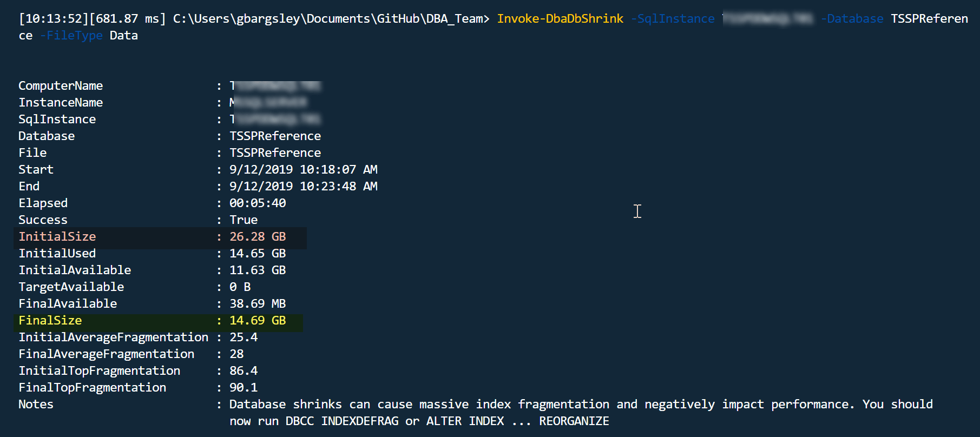Click the FinalAvailable value 38.69 MB

click(x=258, y=303)
